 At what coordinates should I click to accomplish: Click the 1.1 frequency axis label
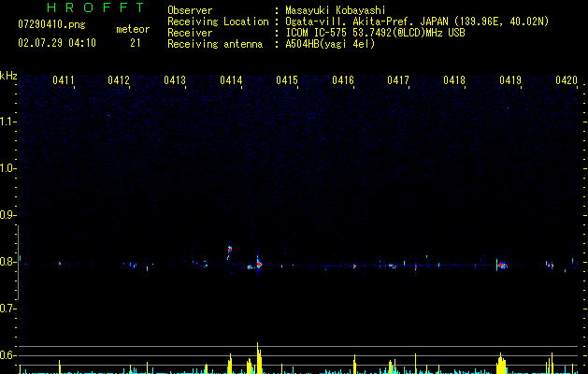(x=7, y=122)
